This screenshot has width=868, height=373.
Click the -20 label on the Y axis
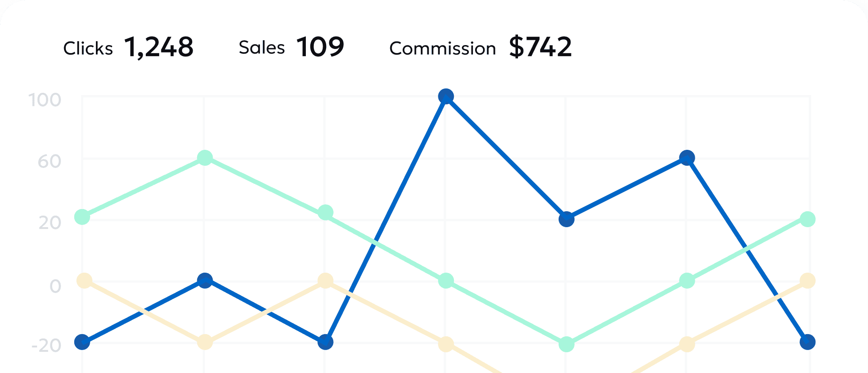pos(46,346)
